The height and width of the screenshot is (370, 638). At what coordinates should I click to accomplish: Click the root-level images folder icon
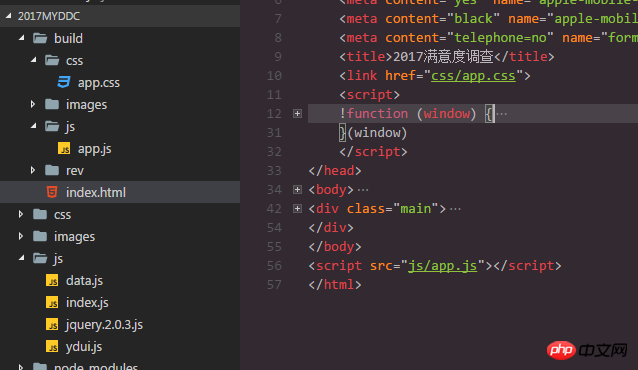[40, 236]
